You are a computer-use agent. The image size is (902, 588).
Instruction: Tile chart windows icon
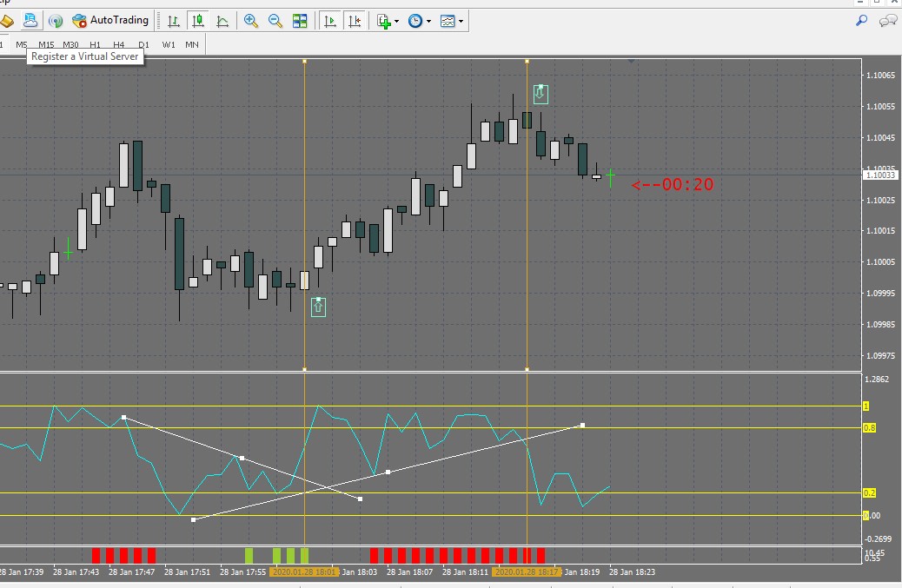tap(300, 21)
